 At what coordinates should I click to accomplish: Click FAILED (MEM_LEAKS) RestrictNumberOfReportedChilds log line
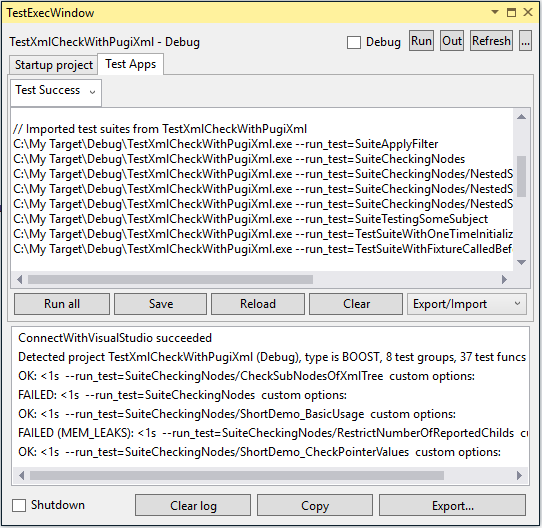273,433
